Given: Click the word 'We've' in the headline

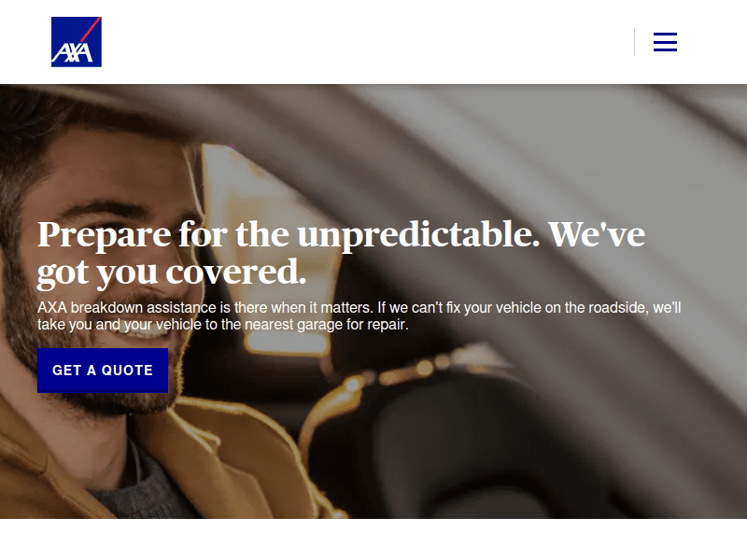Looking at the screenshot, I should point(597,234).
